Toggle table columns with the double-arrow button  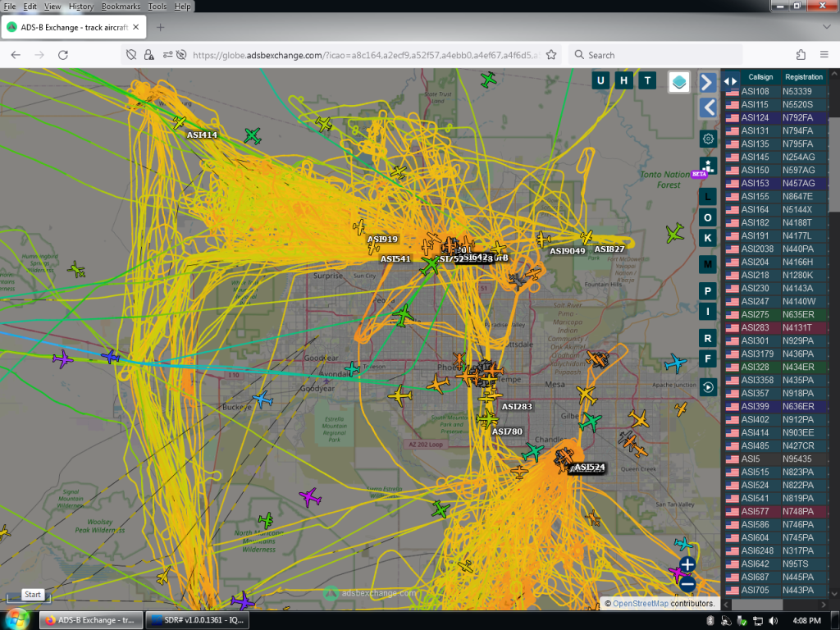tap(730, 81)
